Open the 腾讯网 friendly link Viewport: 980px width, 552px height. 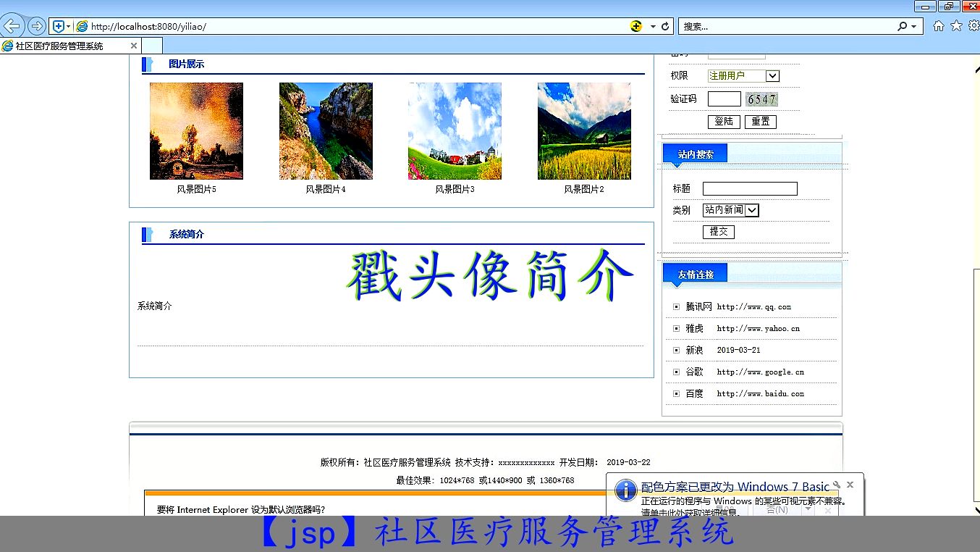tap(699, 307)
